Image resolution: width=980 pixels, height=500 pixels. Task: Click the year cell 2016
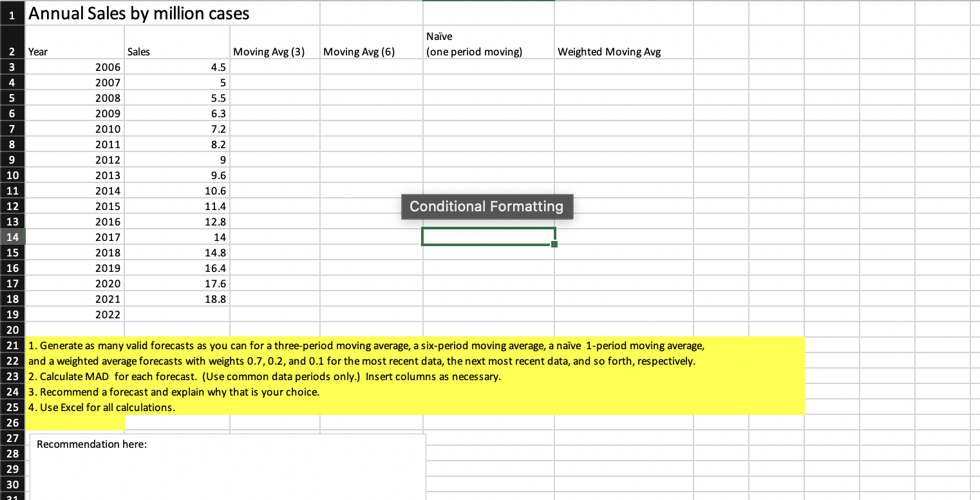tap(75, 222)
